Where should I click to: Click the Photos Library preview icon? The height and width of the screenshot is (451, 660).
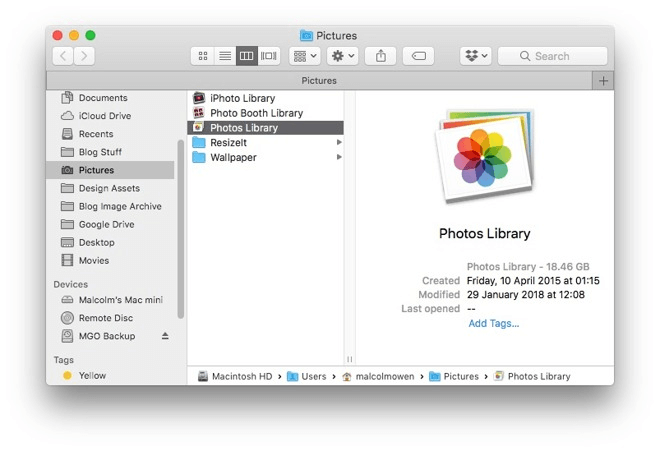(485, 156)
